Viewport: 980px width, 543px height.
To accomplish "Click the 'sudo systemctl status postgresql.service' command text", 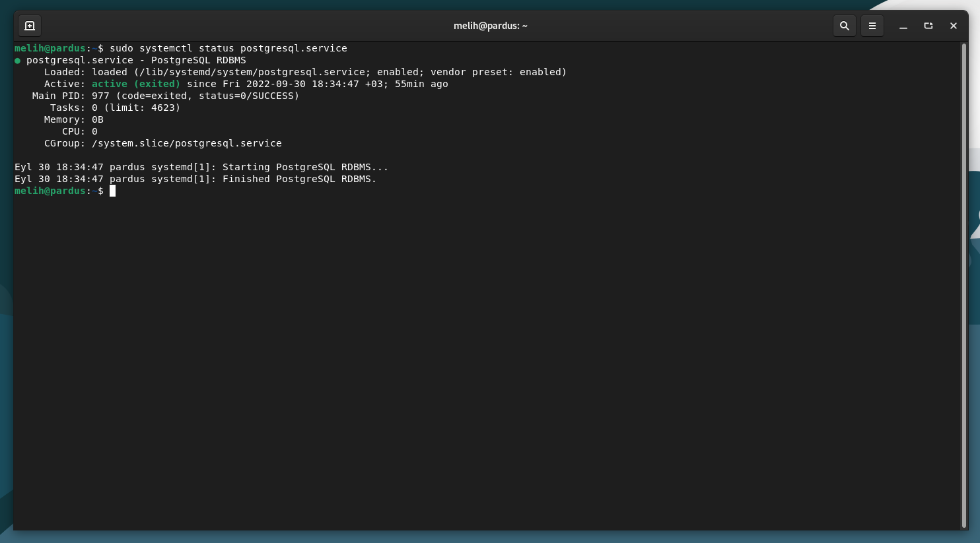I will click(x=228, y=48).
